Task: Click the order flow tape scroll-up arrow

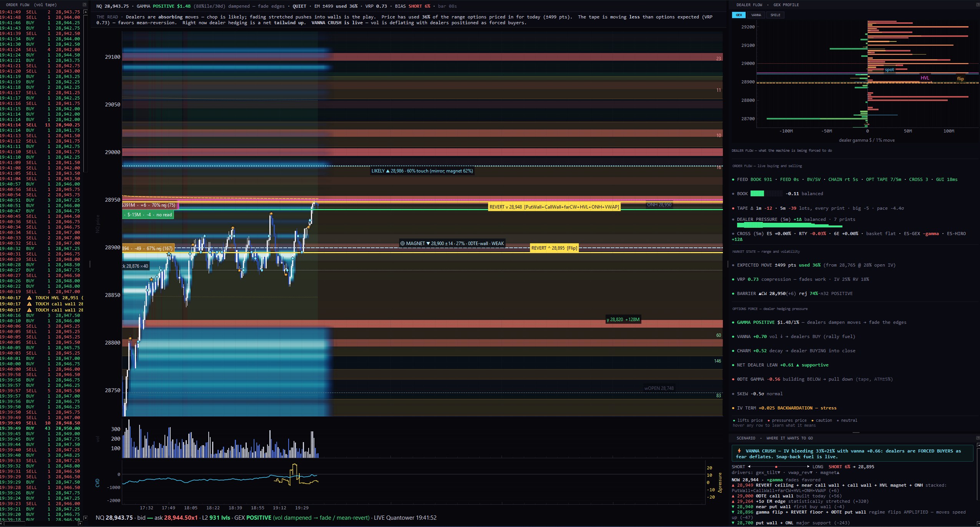Action: pyautogui.click(x=85, y=12)
